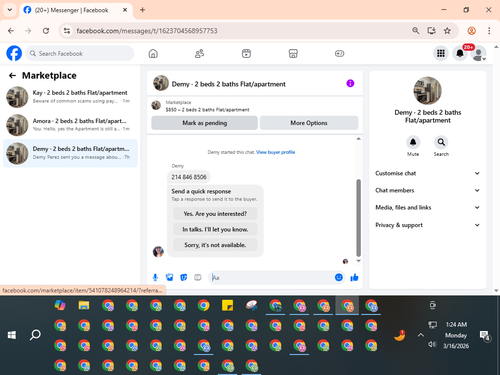Viewport: 500px width, 375px height.
Task: Open the Windows Start button
Action: (12, 335)
